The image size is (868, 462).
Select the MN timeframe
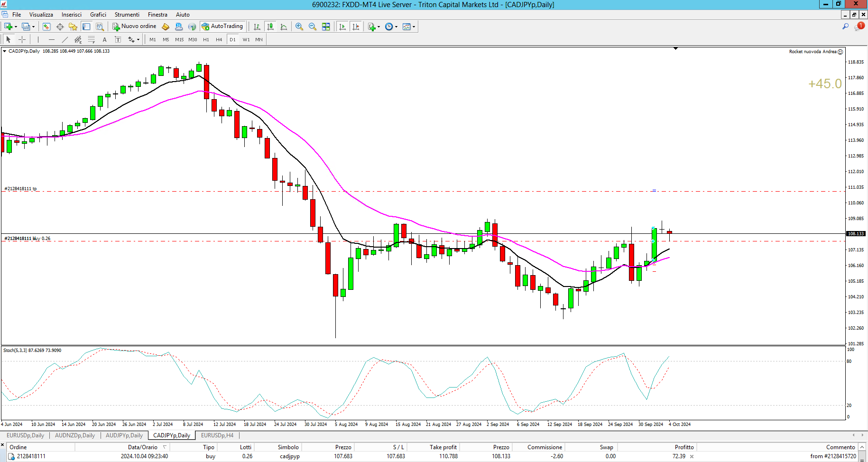259,39
